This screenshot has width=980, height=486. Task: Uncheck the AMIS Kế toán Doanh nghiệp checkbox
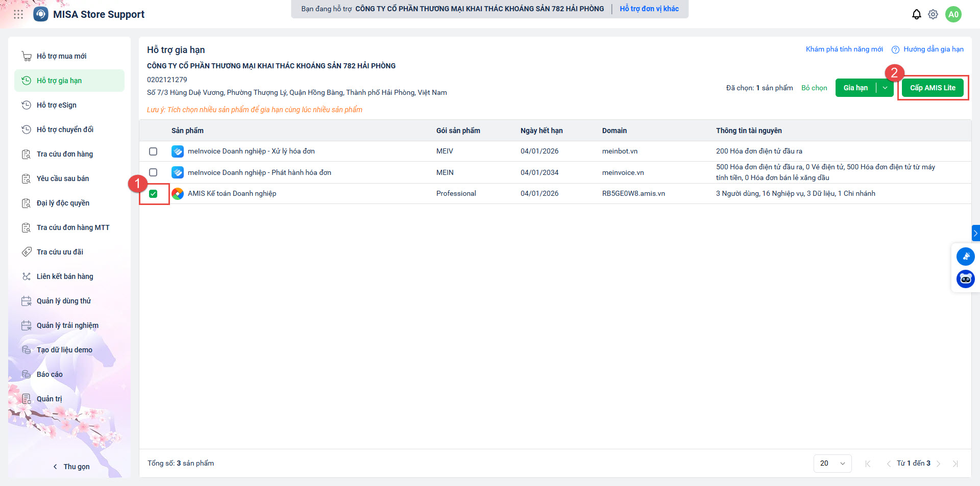[x=153, y=194]
